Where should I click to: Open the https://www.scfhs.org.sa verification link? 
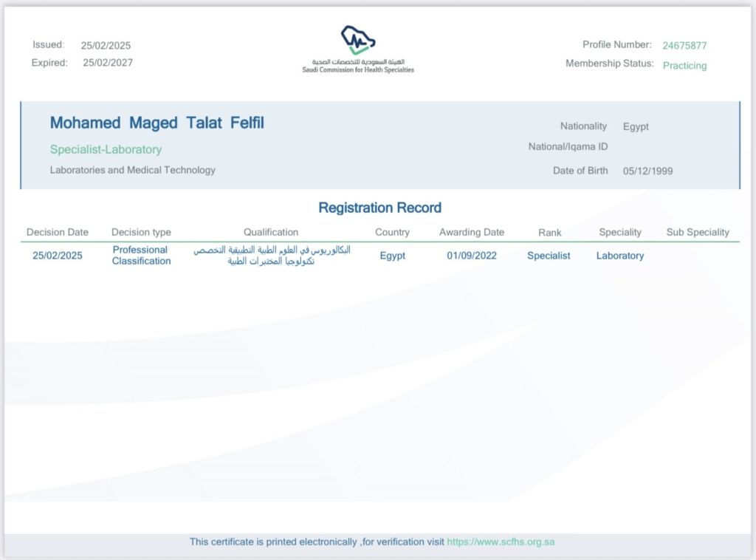501,542
